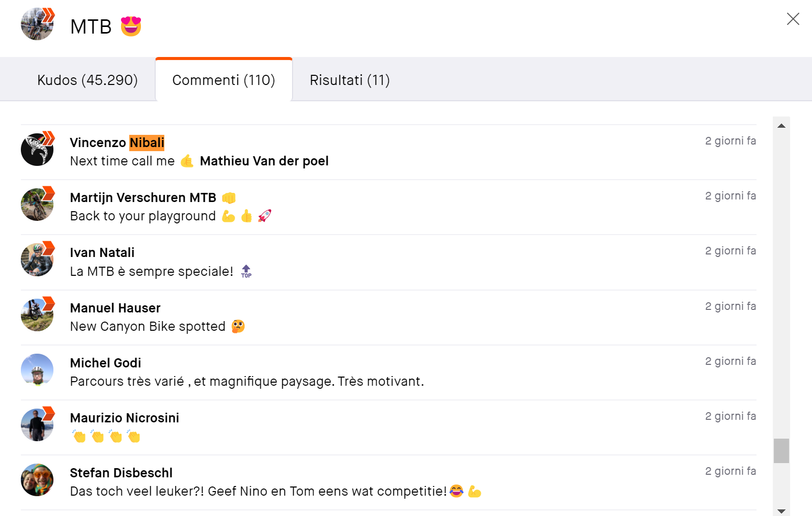Click Michel Godi's avatar photo
This screenshot has height=516, width=812.
point(37,370)
